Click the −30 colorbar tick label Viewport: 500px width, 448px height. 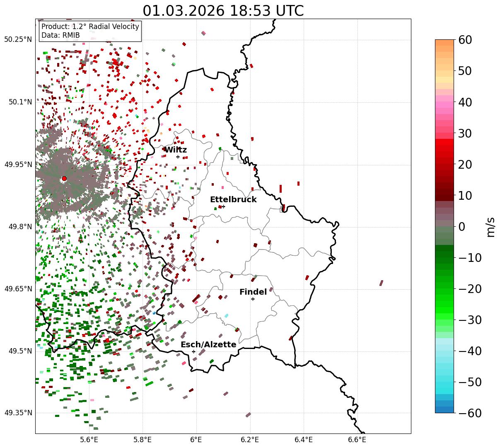[470, 320]
